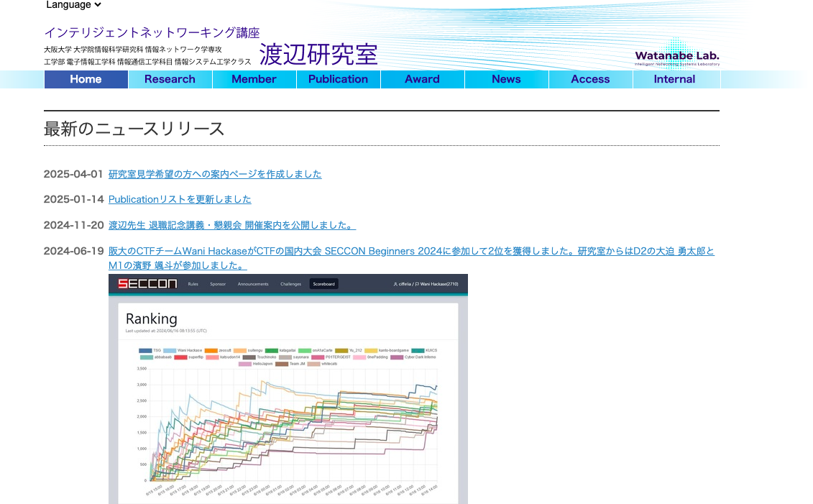The image size is (813, 504).
Task: Open the Research navigation tab
Action: click(170, 79)
